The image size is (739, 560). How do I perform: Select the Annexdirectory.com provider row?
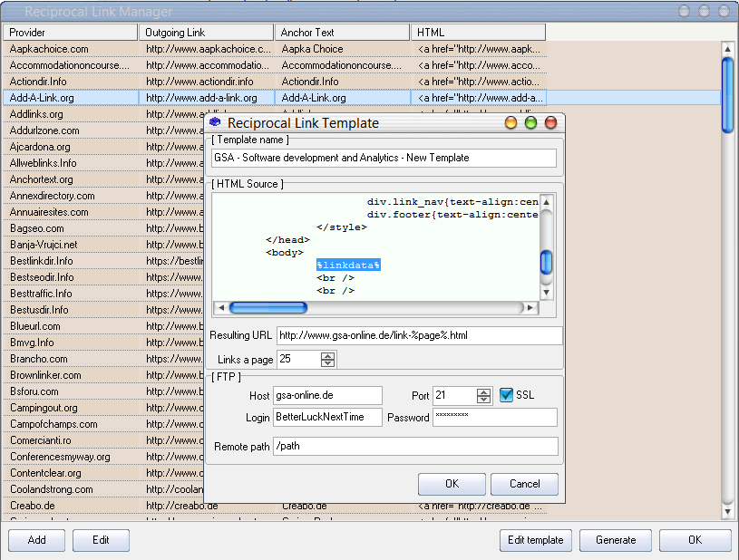[x=71, y=196]
